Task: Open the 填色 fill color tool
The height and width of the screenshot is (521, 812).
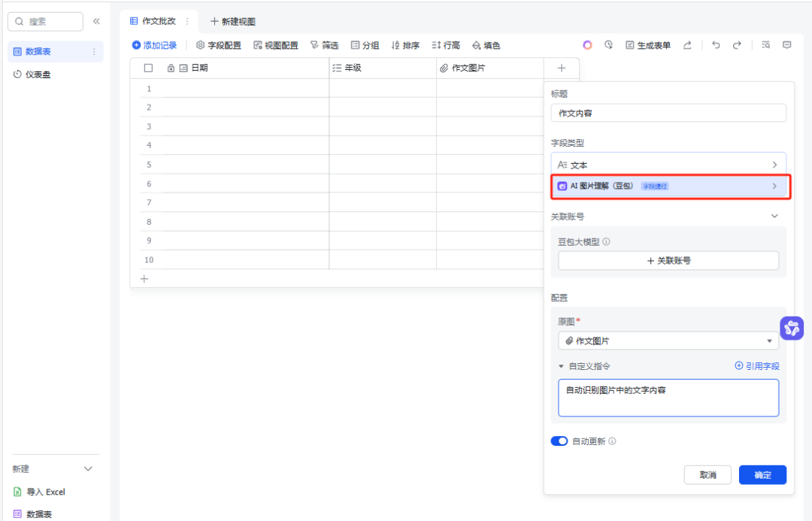Action: coord(486,45)
